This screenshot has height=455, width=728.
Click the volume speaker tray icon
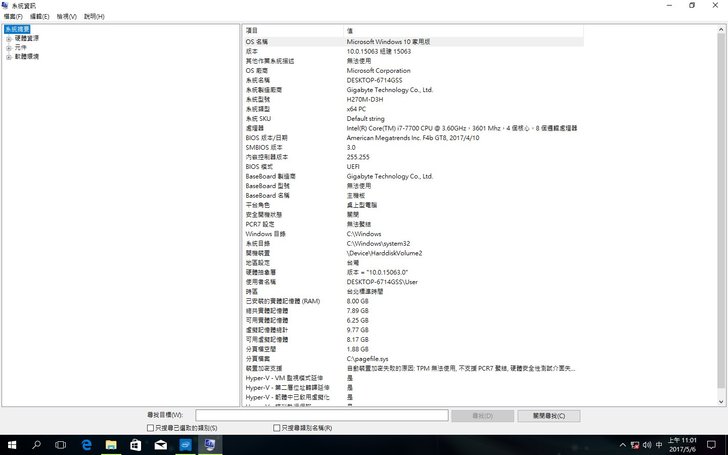coord(647,445)
